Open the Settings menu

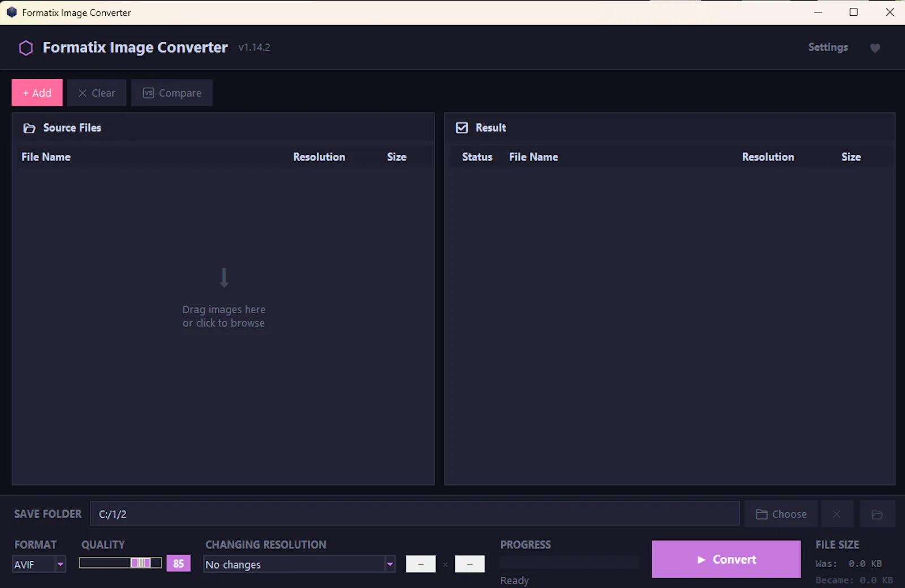(828, 47)
